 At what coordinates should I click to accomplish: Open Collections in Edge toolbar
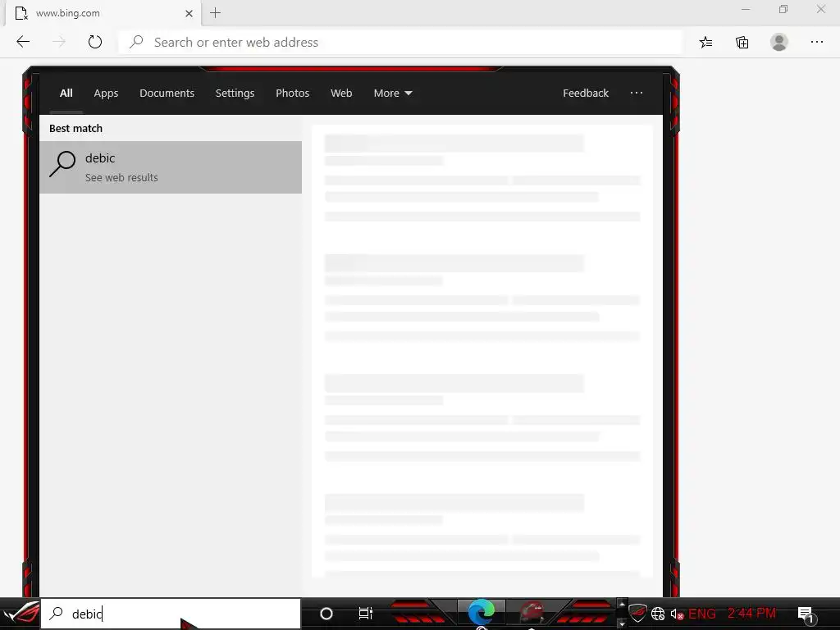pyautogui.click(x=742, y=42)
